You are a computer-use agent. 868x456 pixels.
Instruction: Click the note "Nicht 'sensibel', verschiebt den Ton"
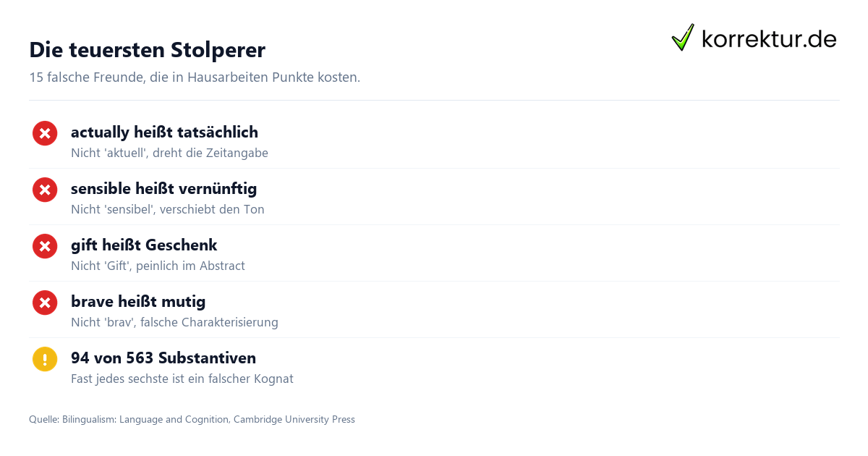coord(168,210)
